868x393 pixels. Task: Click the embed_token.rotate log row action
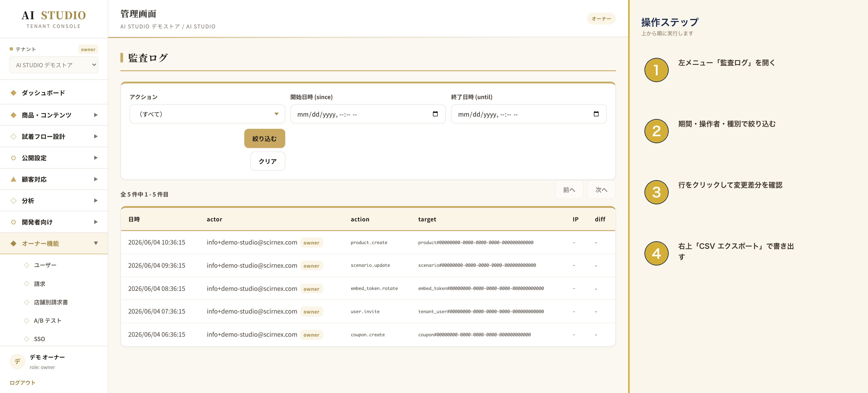coord(374,288)
